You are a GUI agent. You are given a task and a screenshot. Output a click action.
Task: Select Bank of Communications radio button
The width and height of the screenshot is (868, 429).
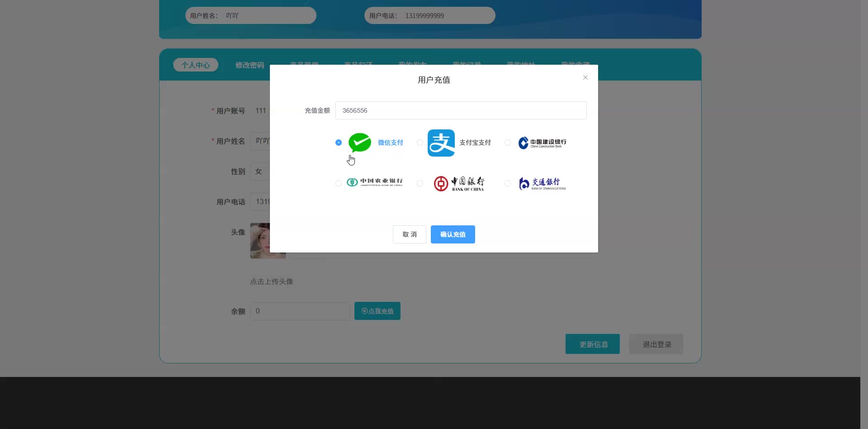508,183
